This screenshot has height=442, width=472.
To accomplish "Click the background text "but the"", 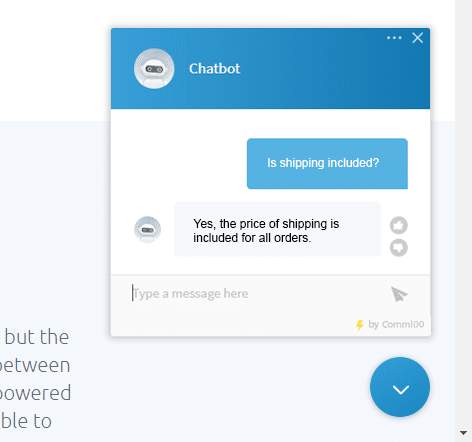I will (37, 337).
